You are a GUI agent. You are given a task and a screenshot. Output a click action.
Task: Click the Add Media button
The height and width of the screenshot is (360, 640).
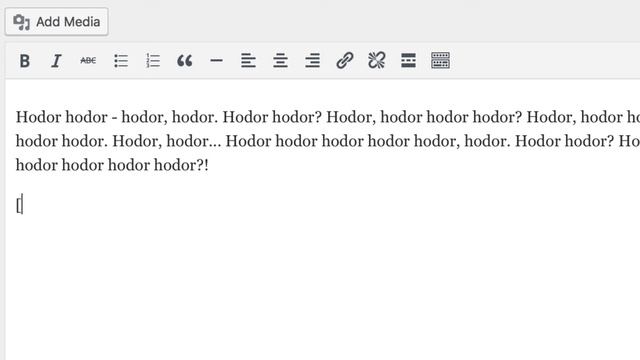[57, 22]
